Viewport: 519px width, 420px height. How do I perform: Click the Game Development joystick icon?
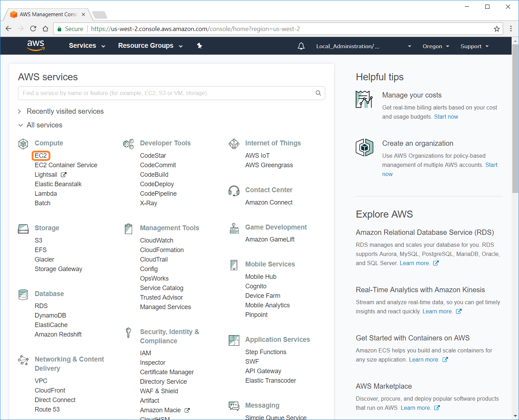[x=234, y=228]
